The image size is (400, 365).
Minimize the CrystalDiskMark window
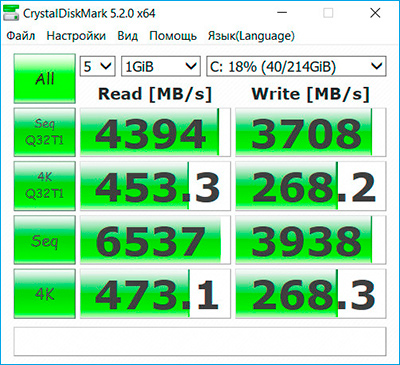(x=282, y=13)
